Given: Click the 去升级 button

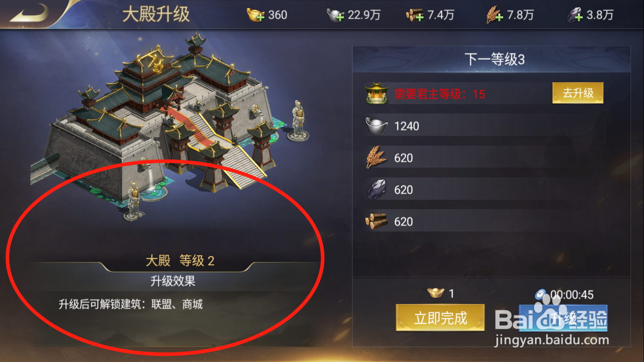Looking at the screenshot, I should (578, 93).
